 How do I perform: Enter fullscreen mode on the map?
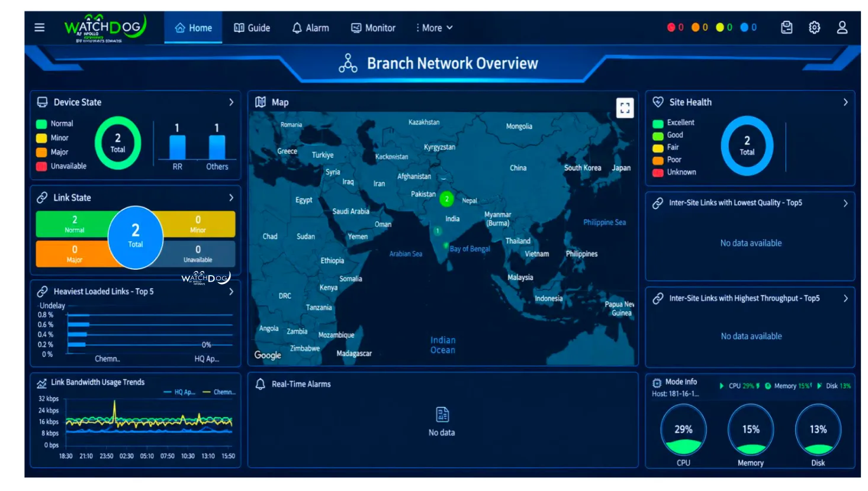[625, 108]
